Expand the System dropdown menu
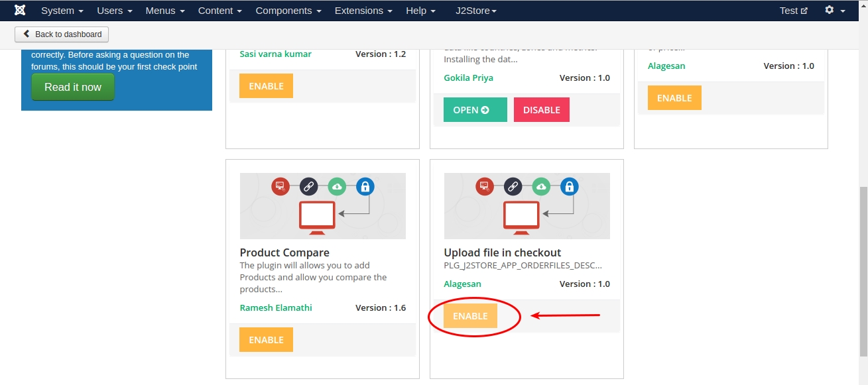 pyautogui.click(x=62, y=11)
